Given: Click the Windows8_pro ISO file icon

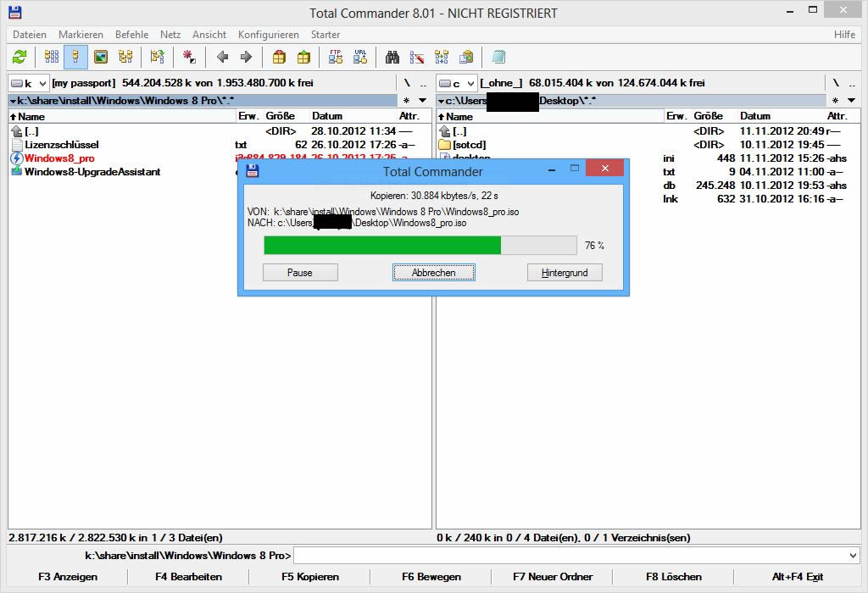Looking at the screenshot, I should click(17, 158).
